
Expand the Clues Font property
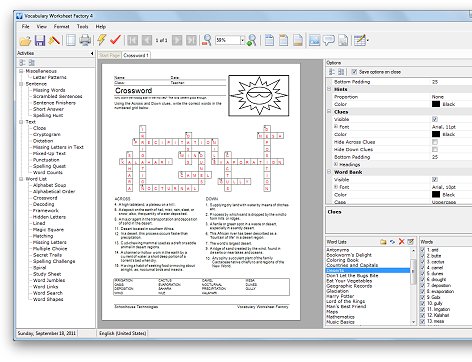click(336, 127)
